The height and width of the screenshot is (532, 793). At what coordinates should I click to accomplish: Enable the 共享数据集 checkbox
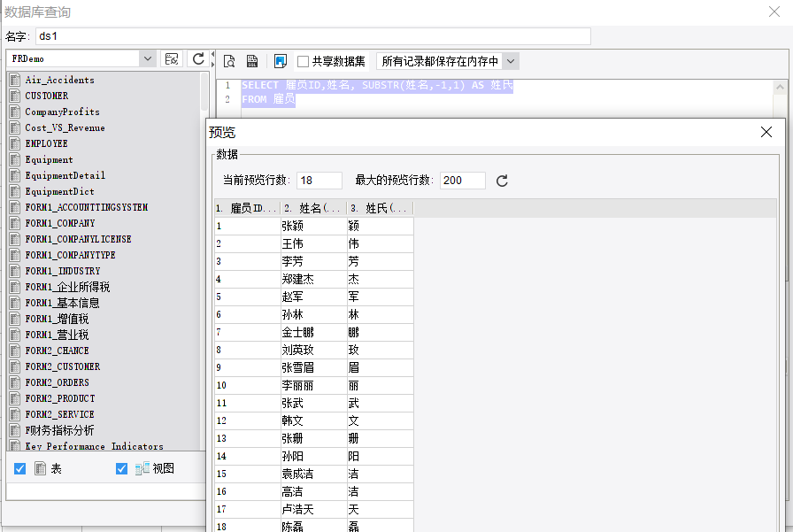coord(304,62)
